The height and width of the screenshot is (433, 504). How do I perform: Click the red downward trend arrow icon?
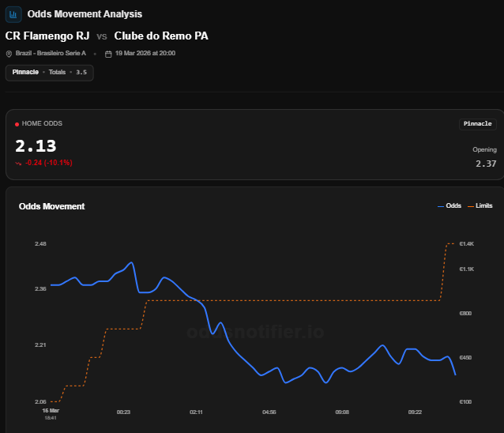[x=18, y=164]
